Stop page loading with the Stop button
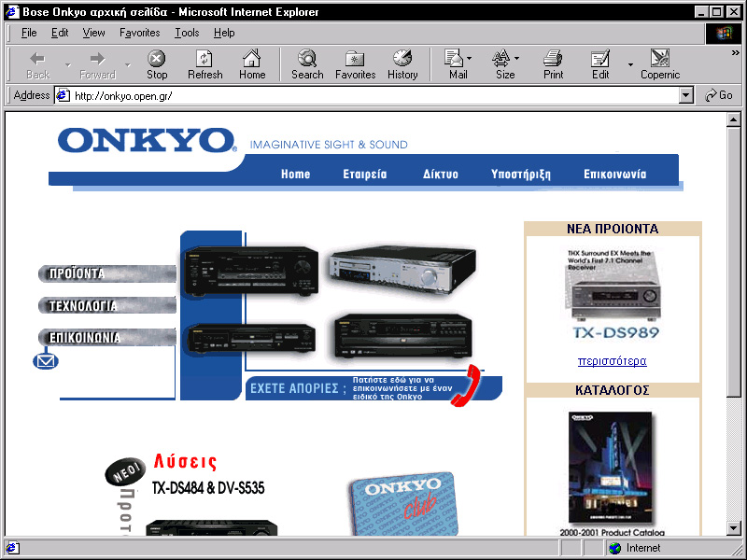Image resolution: width=747 pixels, height=560 pixels. [x=157, y=64]
